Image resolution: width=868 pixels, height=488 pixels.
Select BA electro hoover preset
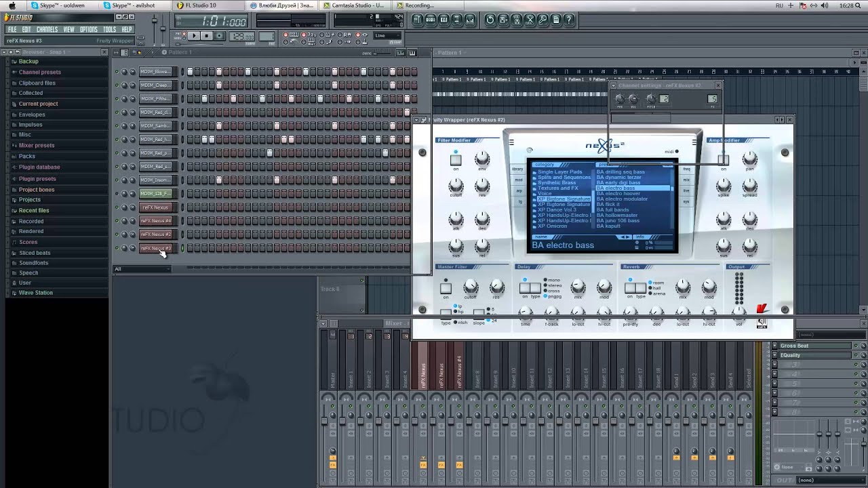(x=618, y=193)
